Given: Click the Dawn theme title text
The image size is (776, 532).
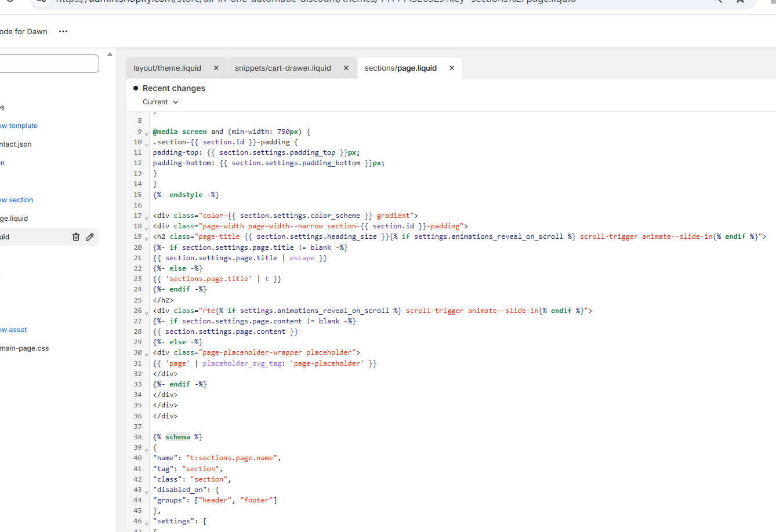Looking at the screenshot, I should click(x=24, y=31).
